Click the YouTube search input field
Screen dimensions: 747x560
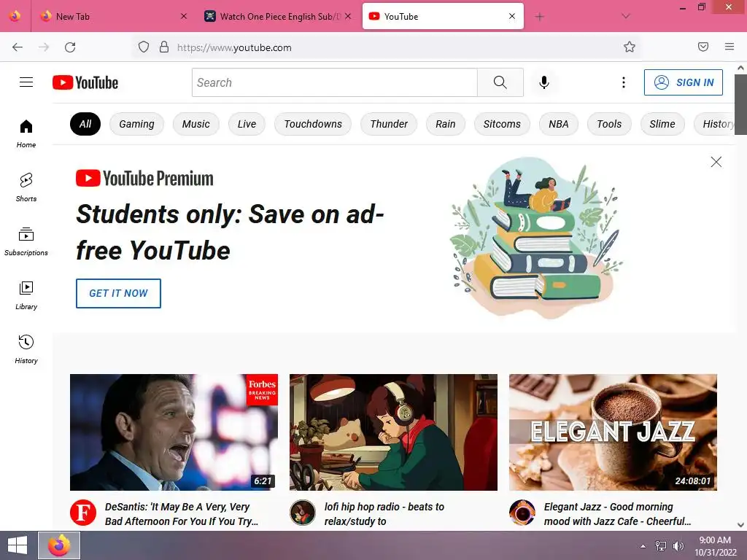point(334,82)
